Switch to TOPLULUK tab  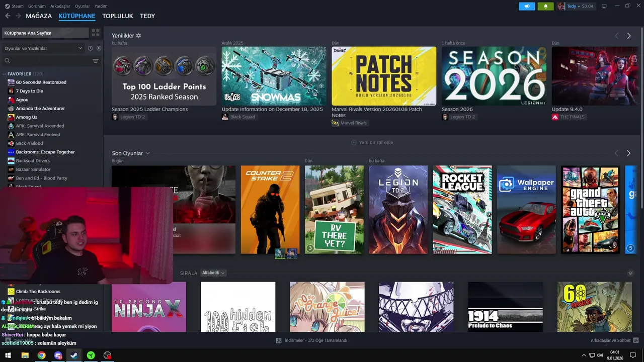click(118, 16)
